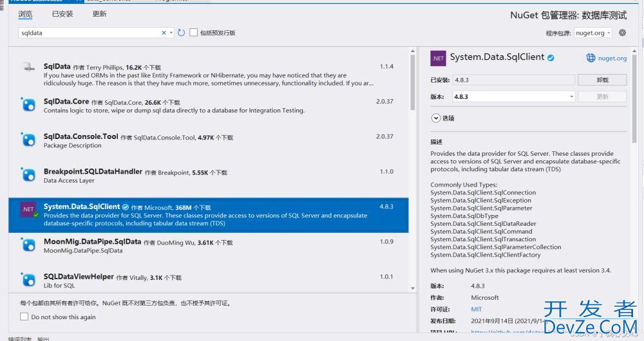Click the MoonMig.DataPipe.SqlData package icon
644x341 pixels.
click(28, 244)
